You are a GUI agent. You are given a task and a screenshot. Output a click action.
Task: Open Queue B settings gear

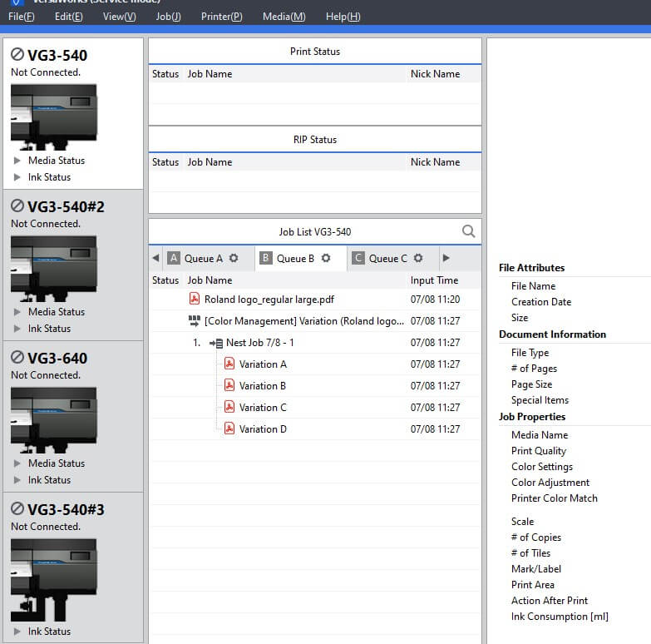326,258
